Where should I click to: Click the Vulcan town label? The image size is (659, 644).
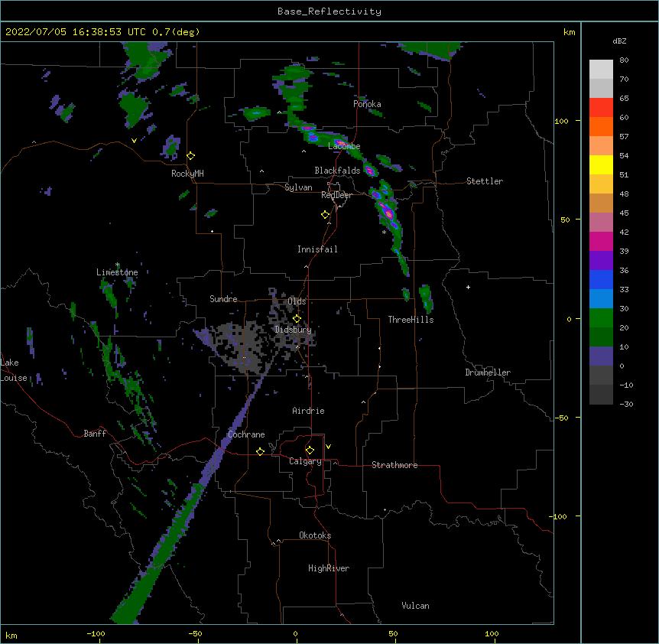tap(415, 606)
